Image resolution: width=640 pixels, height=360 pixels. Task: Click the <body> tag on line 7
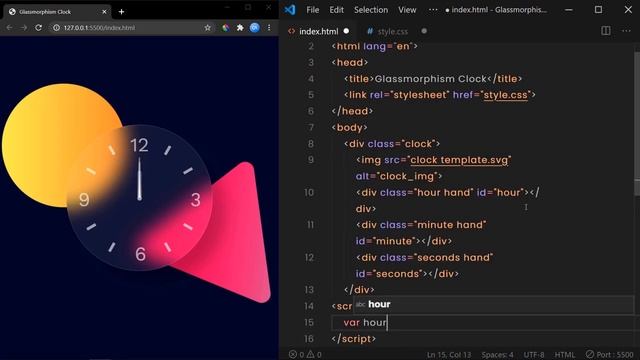tap(349, 127)
